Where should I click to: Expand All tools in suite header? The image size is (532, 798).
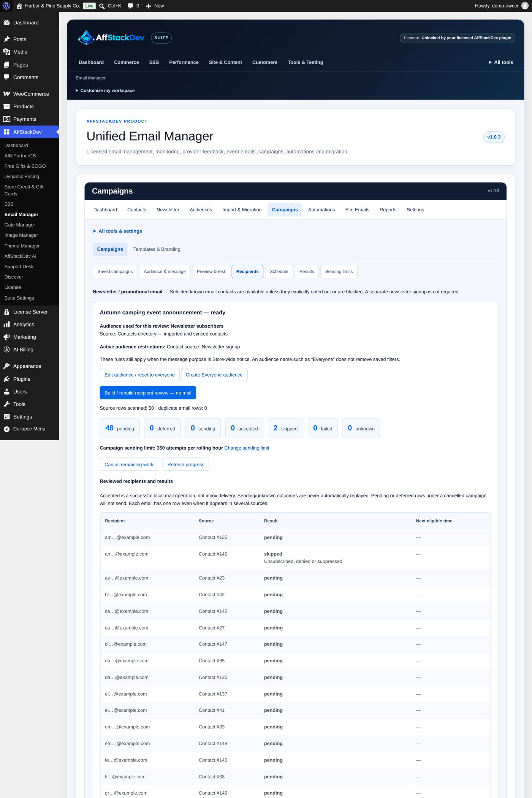[x=501, y=62]
